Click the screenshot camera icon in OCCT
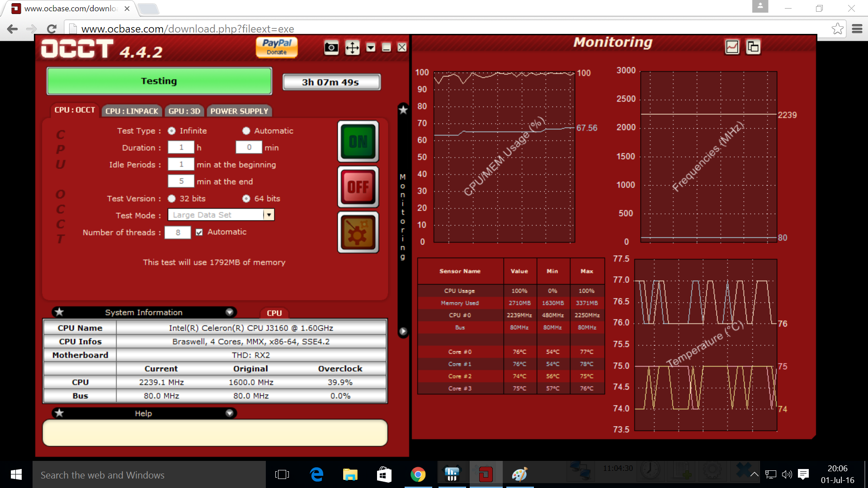The height and width of the screenshot is (488, 868). [331, 47]
